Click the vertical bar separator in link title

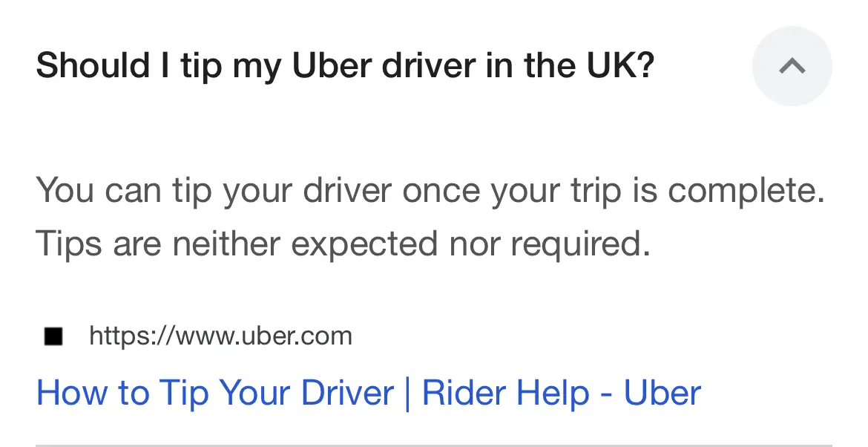coord(408,394)
